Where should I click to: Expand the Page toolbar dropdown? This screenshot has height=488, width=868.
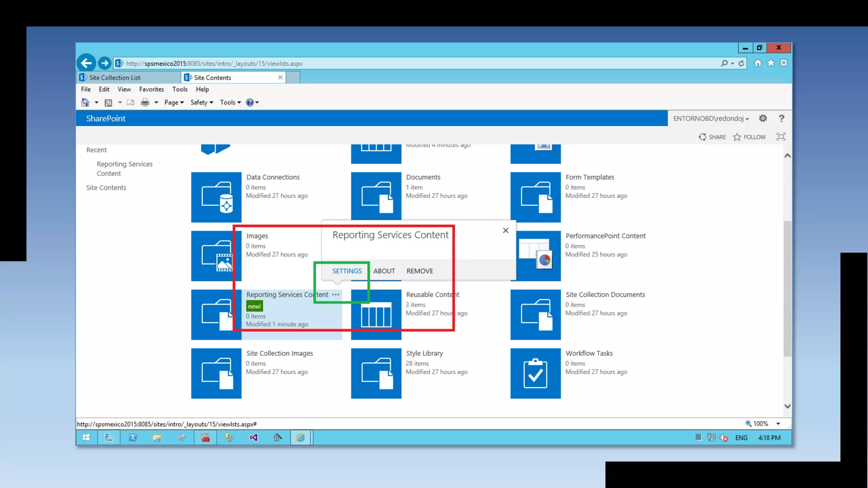174,103
